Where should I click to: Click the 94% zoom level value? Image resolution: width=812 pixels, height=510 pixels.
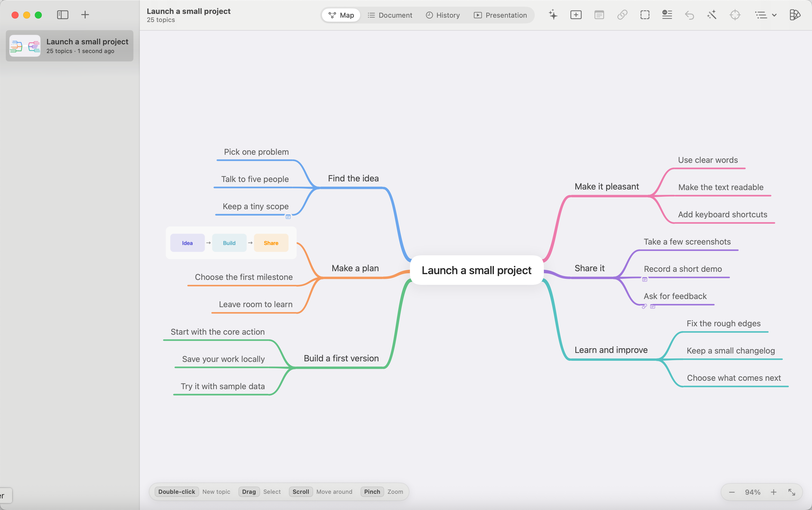point(753,492)
